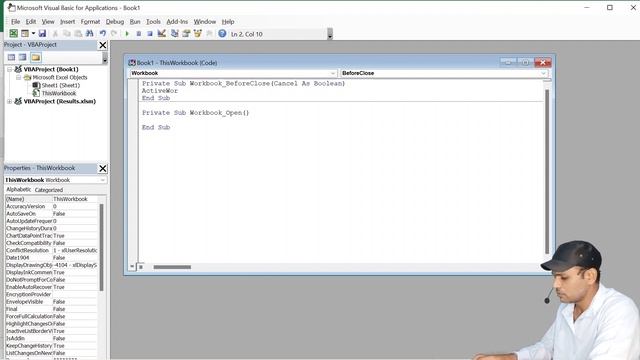Screen dimensions: 640x360
Task: Close the Project - VBAProject pane
Action: [x=103, y=45]
